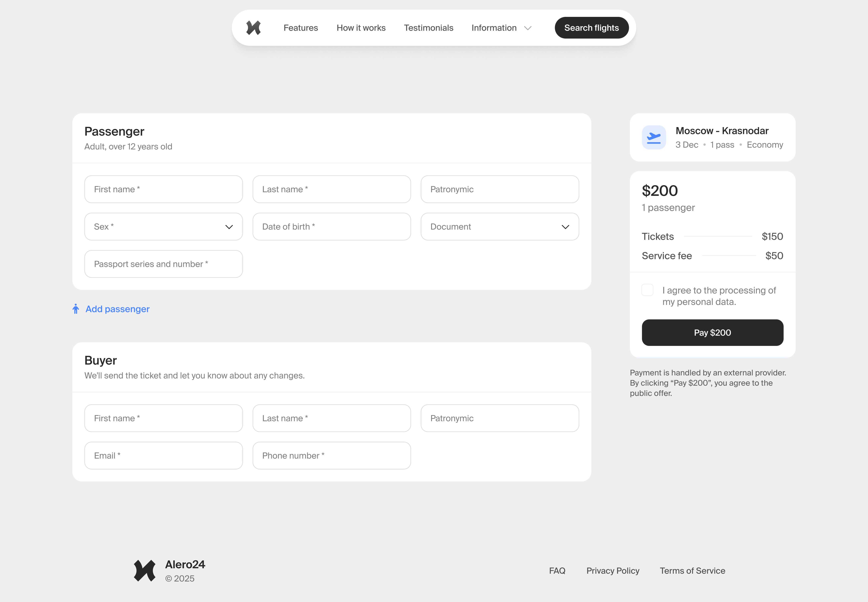
Task: Click the Date of birth field
Action: [332, 227]
